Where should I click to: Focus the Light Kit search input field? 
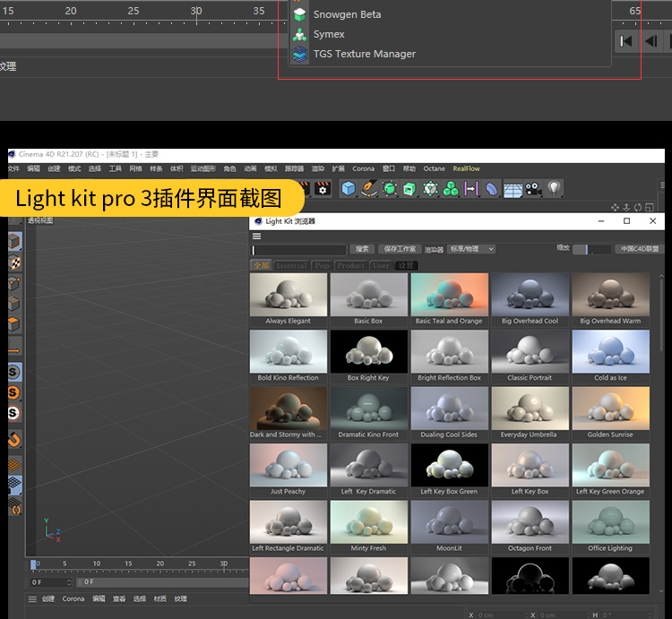point(298,250)
